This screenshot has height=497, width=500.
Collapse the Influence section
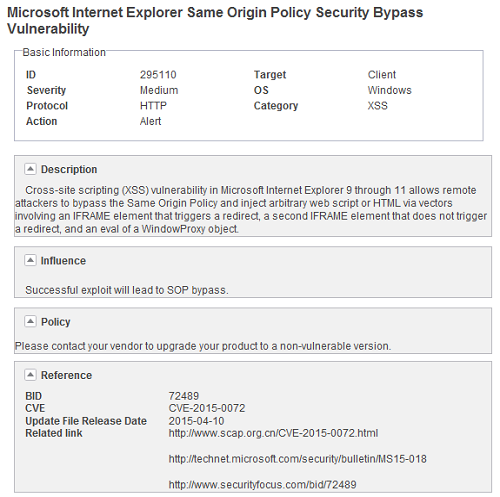[30, 260]
